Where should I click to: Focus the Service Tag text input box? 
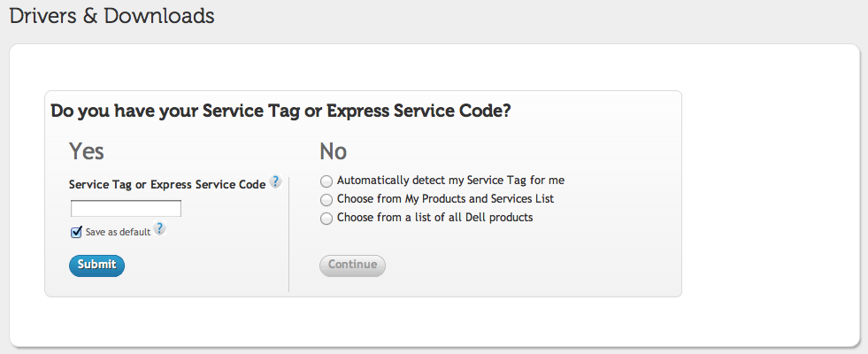coord(126,209)
